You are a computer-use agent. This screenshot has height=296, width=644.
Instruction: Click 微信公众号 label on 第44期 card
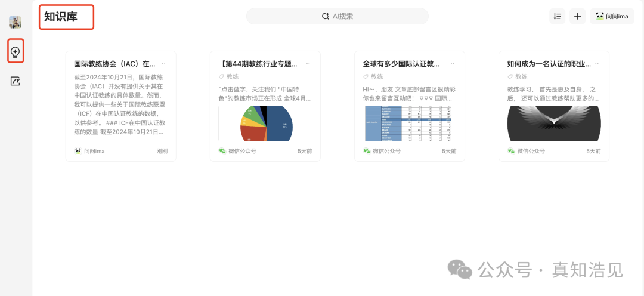click(x=242, y=151)
